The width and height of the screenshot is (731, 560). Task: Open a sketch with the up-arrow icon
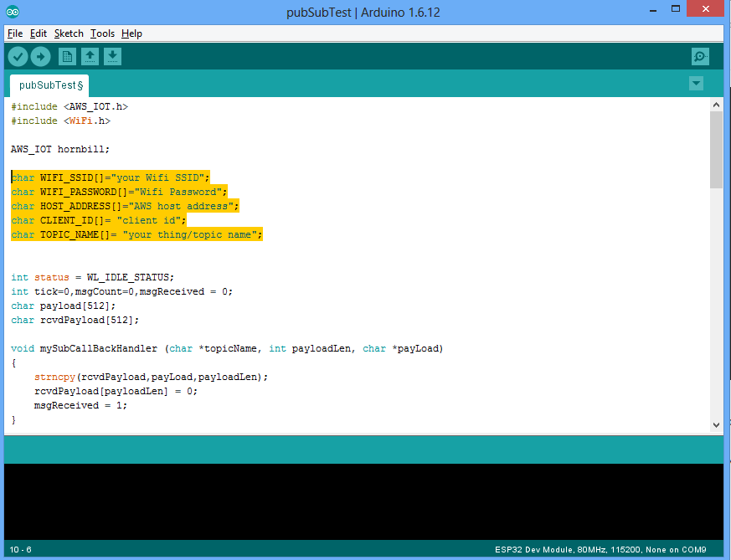pos(90,56)
